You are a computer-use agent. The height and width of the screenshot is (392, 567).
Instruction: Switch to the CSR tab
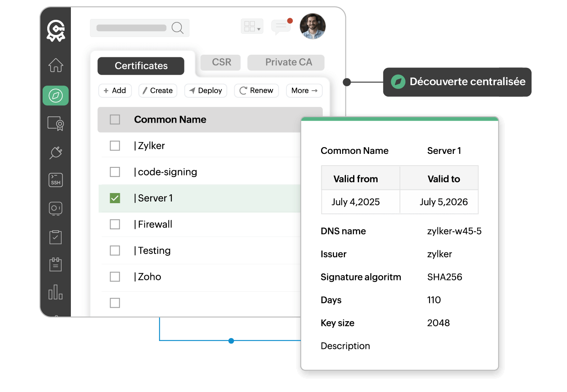pyautogui.click(x=221, y=62)
